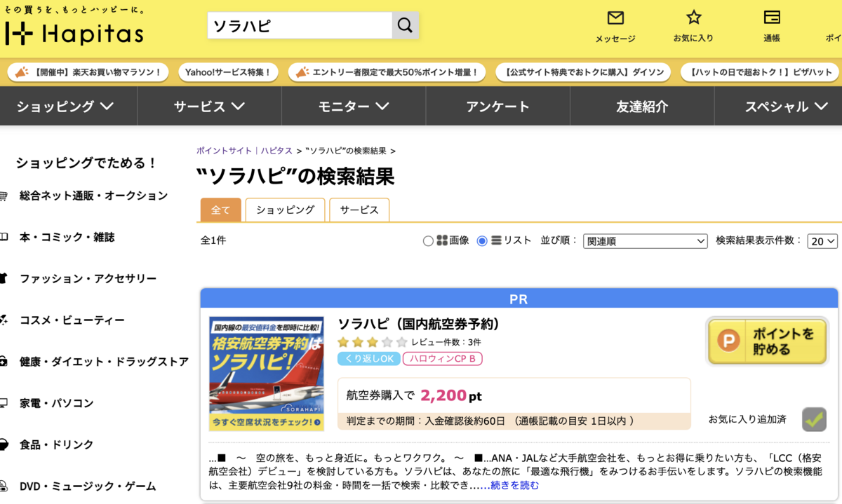Open the 並び順 sort dropdown
Screen dimensions: 842x504
645,241
